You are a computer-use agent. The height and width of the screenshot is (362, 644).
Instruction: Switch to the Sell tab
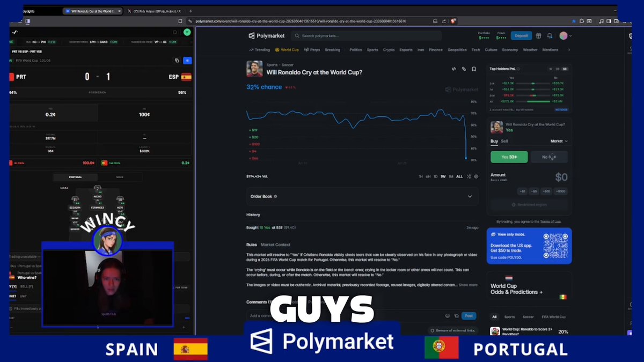point(504,141)
